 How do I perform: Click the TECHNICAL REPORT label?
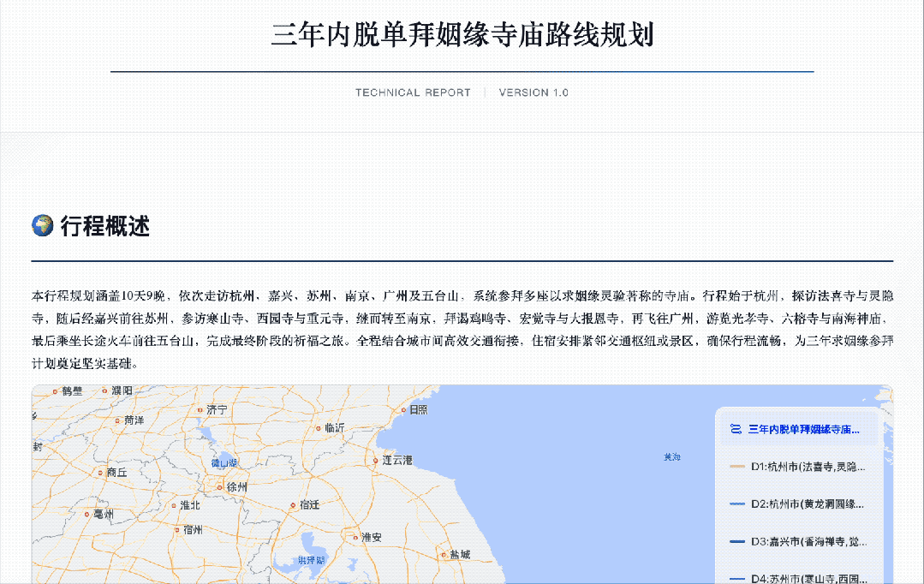tap(413, 92)
